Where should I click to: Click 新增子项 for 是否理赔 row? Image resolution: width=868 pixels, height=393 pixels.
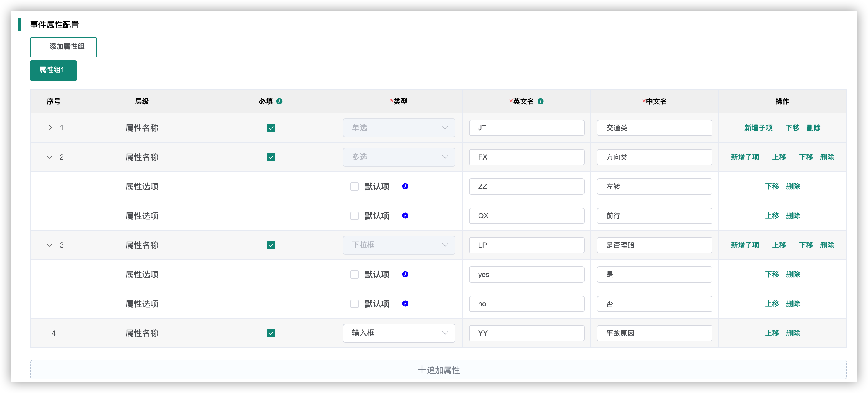(745, 245)
